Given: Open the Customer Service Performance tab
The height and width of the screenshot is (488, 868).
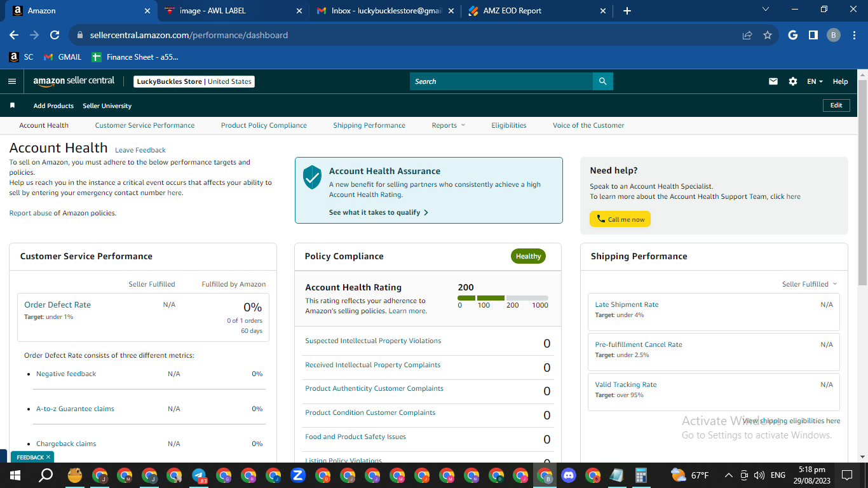Looking at the screenshot, I should pyautogui.click(x=145, y=125).
